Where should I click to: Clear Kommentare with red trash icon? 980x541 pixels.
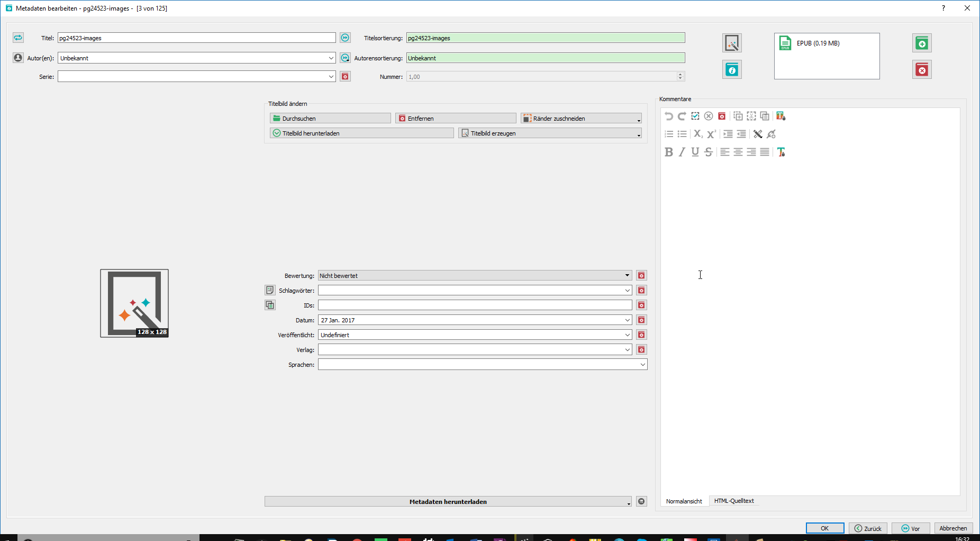coord(722,116)
